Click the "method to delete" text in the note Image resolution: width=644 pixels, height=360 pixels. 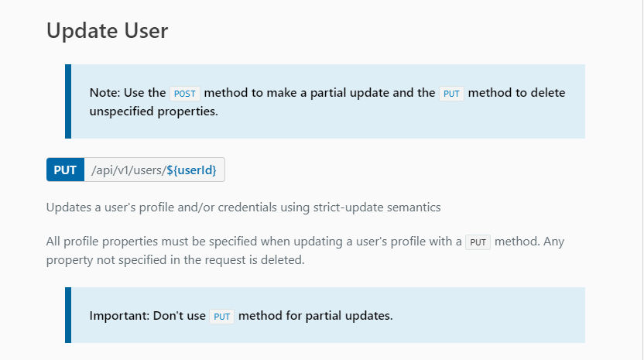[516, 93]
